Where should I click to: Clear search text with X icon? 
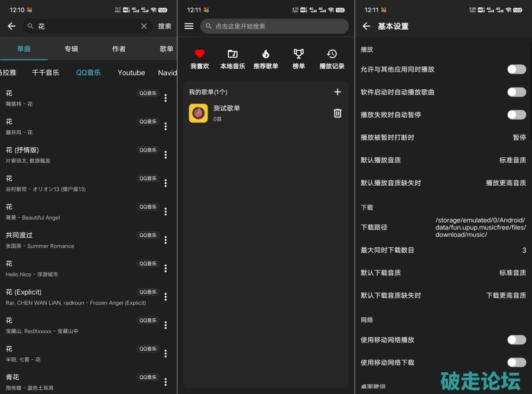(x=144, y=26)
